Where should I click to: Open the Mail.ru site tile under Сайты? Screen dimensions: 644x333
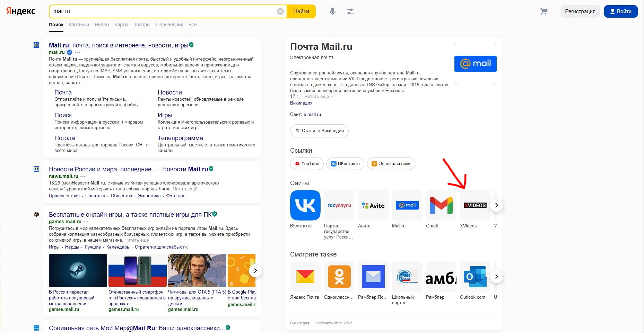[407, 205]
